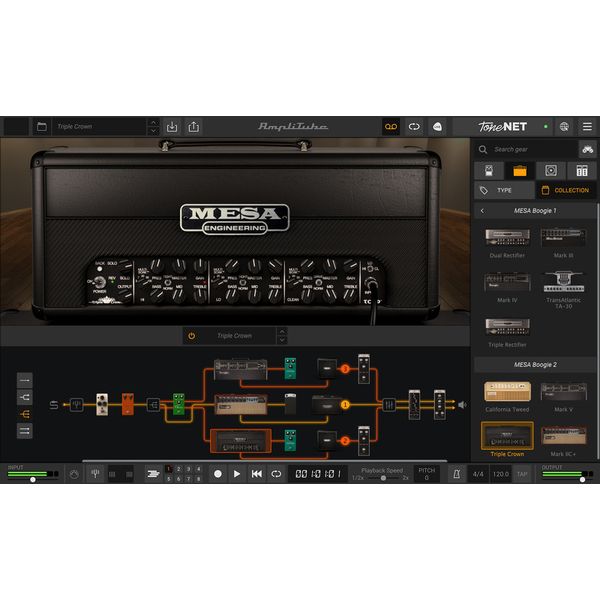Toggle loop in the transport bar
Viewport: 600px width, 600px height.
[276, 474]
